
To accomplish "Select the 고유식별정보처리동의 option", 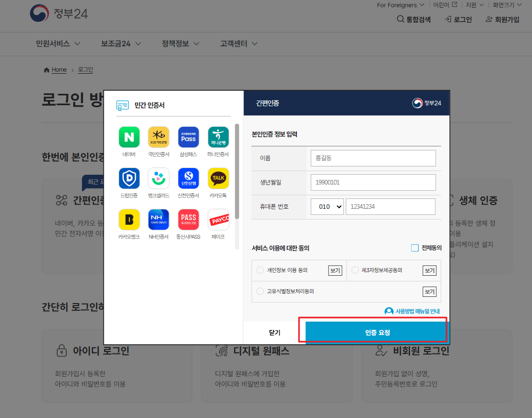I will tap(260, 291).
